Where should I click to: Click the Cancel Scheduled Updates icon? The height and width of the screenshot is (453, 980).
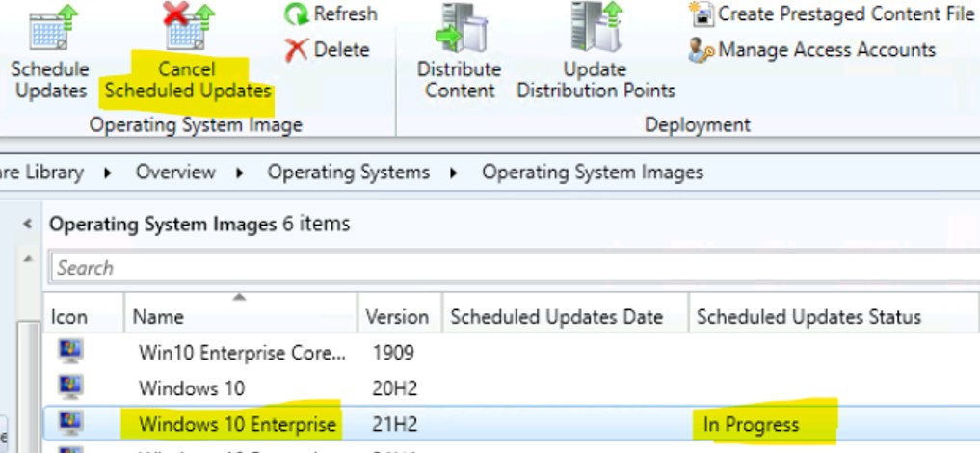(x=188, y=26)
